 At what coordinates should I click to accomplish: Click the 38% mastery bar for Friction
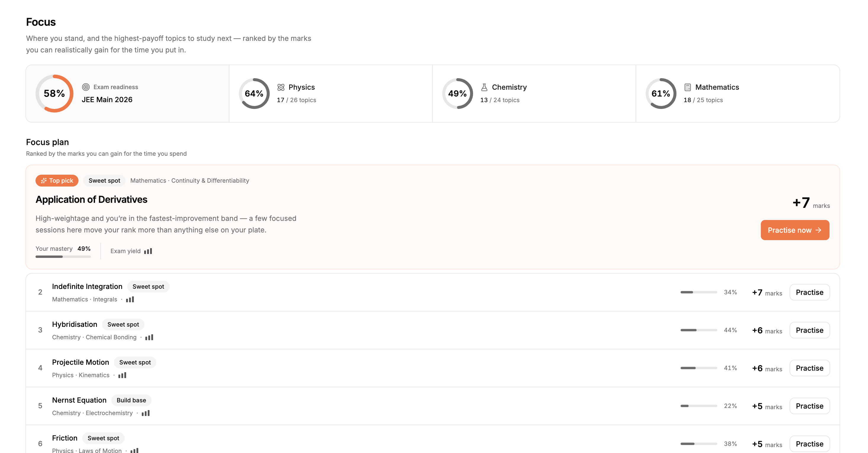[x=698, y=444]
